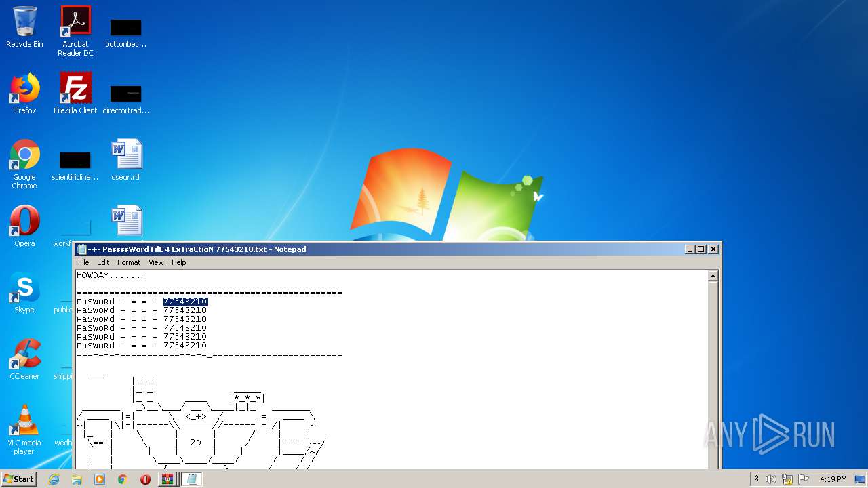Minimize the Notepad window

pyautogui.click(x=690, y=249)
